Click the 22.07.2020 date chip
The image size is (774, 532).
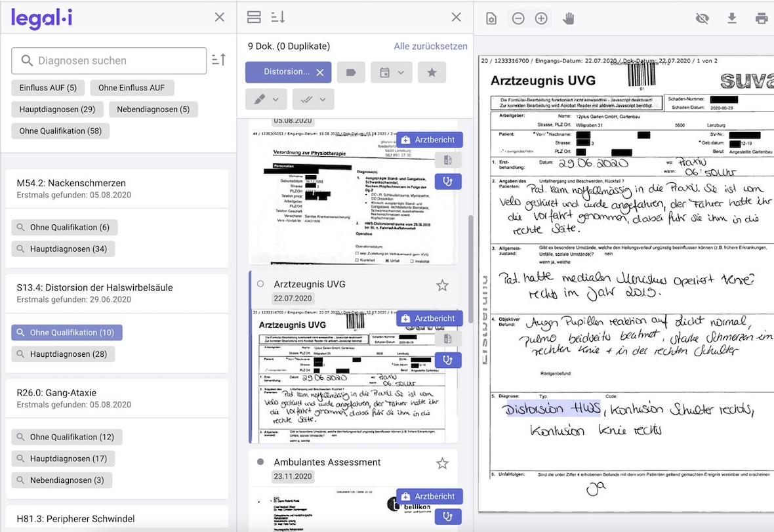point(293,298)
